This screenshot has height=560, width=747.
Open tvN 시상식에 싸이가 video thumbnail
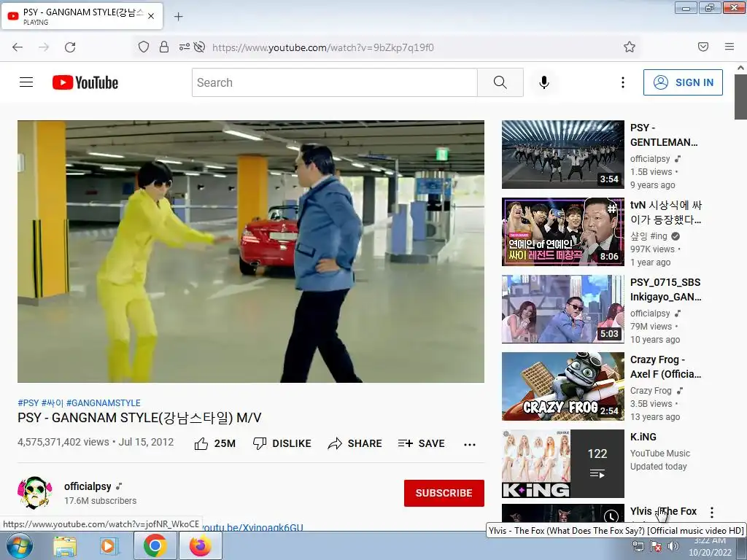pyautogui.click(x=563, y=232)
